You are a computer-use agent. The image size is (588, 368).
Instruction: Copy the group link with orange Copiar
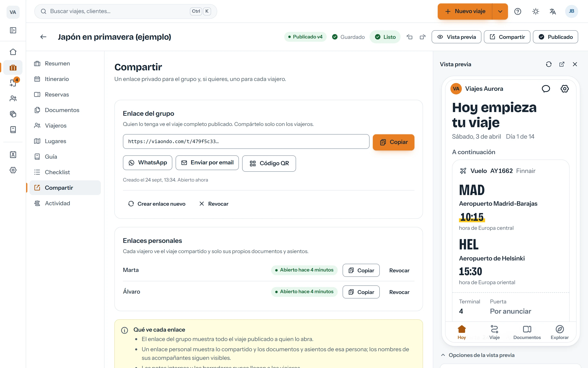click(393, 142)
